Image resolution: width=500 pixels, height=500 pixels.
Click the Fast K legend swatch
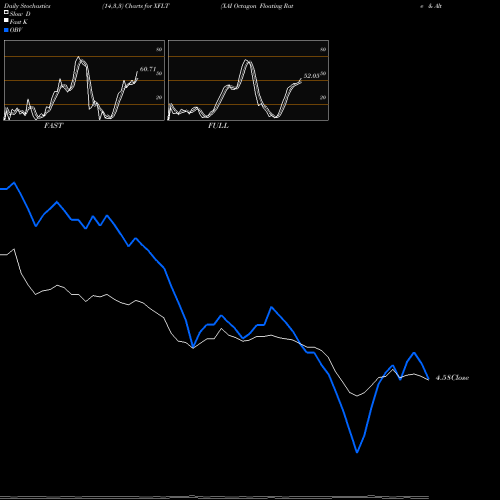point(6,20)
